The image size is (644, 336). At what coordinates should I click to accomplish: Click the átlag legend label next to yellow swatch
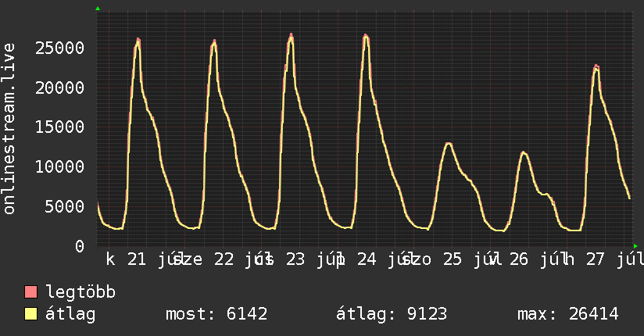pos(70,314)
